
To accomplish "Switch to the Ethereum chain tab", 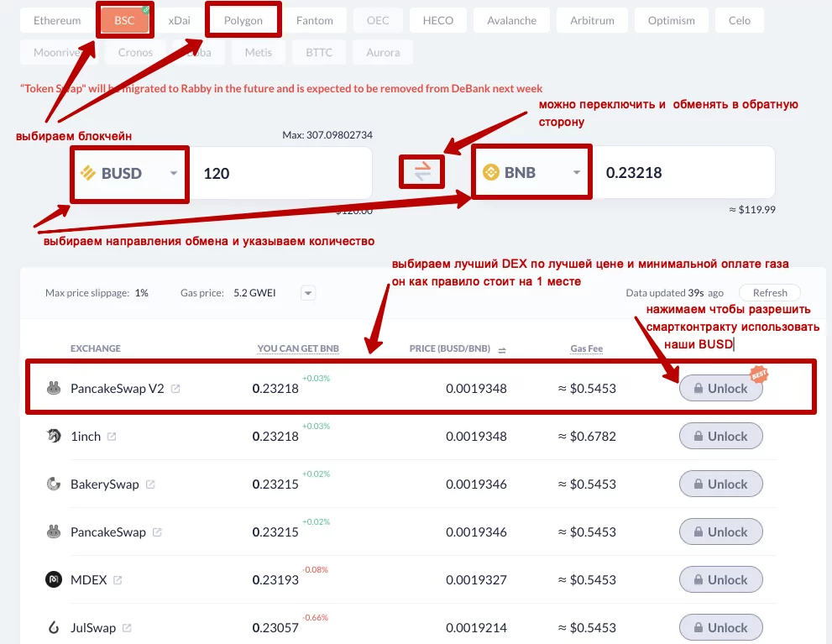I will coord(57,21).
